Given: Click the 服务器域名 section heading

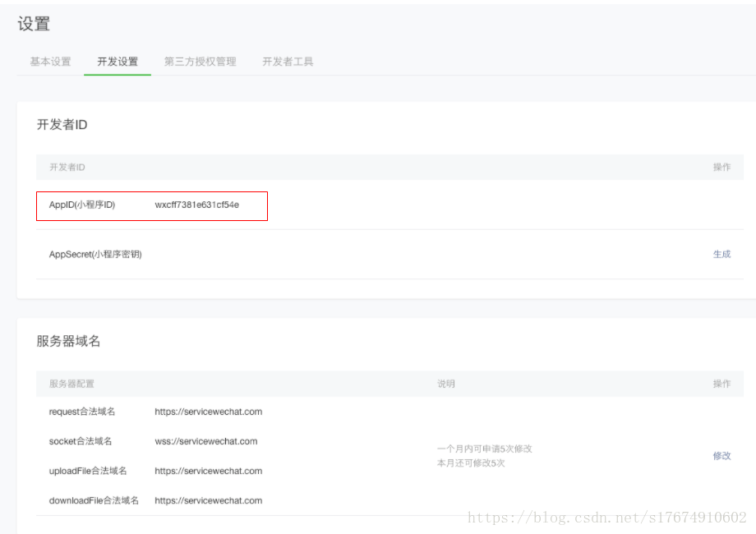Looking at the screenshot, I should (68, 341).
